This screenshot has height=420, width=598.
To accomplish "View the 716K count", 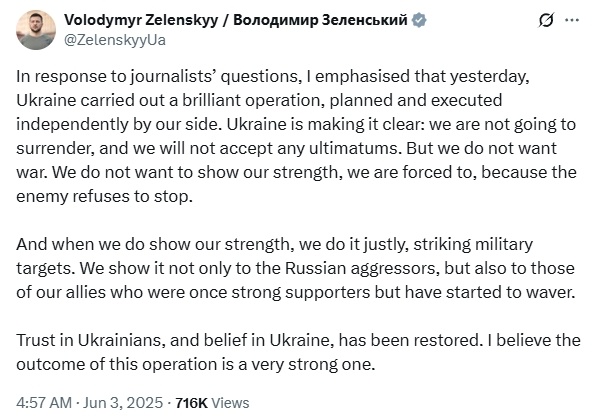I will [x=191, y=403].
